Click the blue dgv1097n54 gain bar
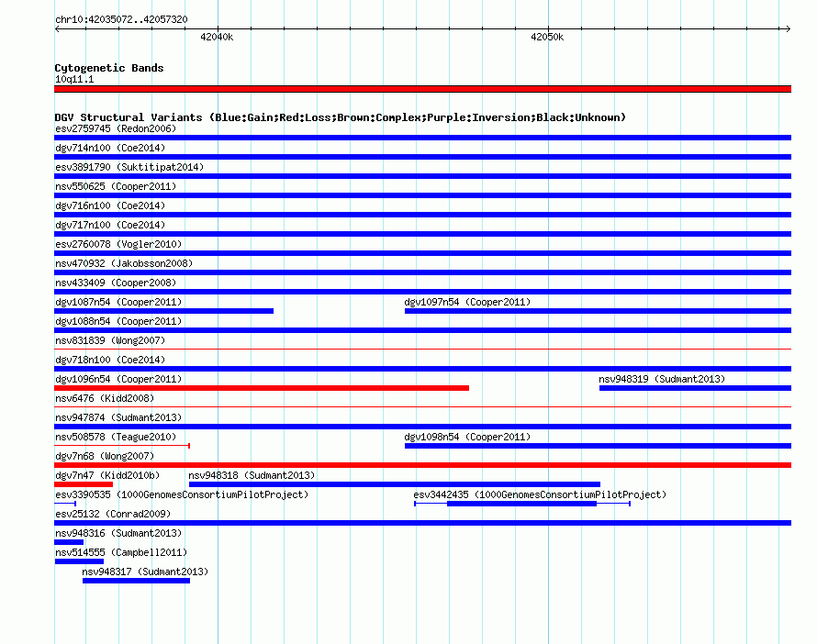The height and width of the screenshot is (644, 817). [x=599, y=311]
